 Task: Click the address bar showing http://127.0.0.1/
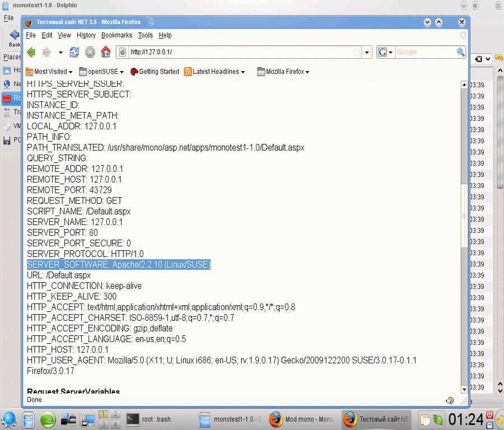tap(240, 52)
